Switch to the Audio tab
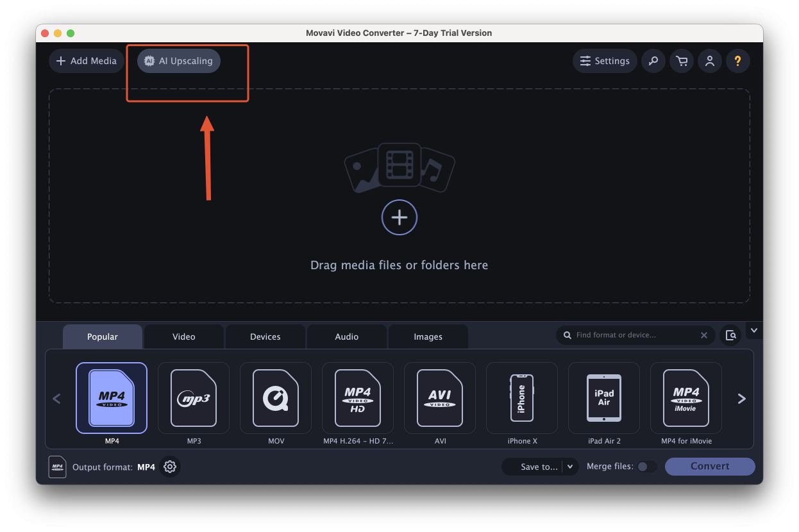The image size is (799, 532). [x=347, y=337]
